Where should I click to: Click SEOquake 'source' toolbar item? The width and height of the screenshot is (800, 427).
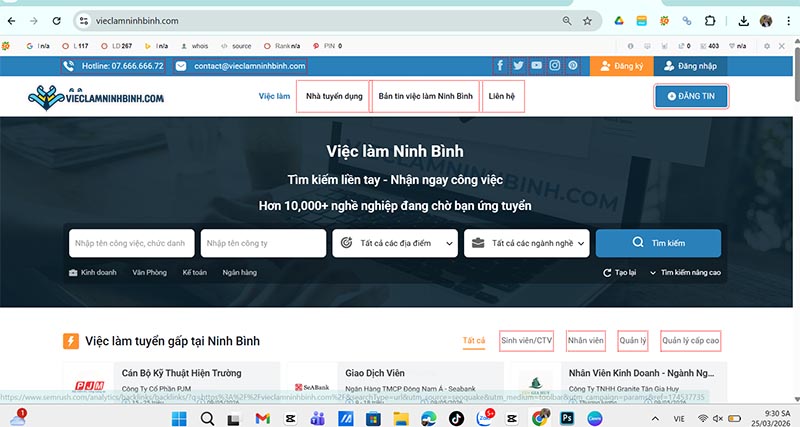click(x=236, y=46)
